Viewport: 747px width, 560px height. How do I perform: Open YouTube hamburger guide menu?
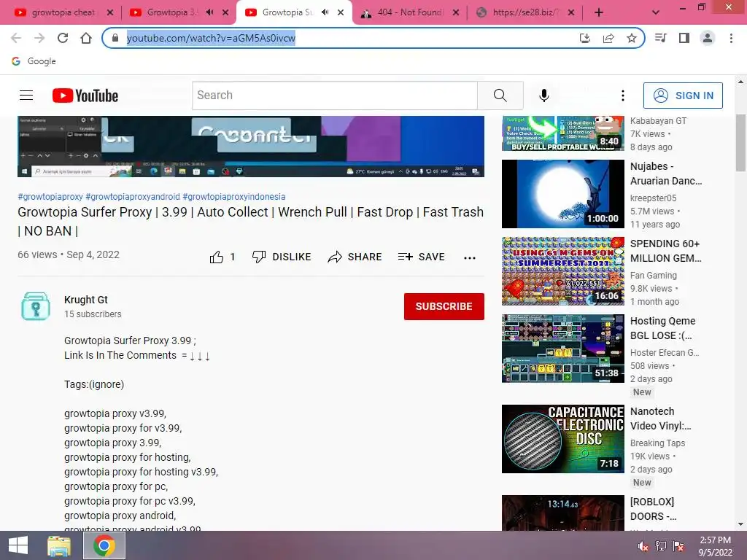point(26,96)
